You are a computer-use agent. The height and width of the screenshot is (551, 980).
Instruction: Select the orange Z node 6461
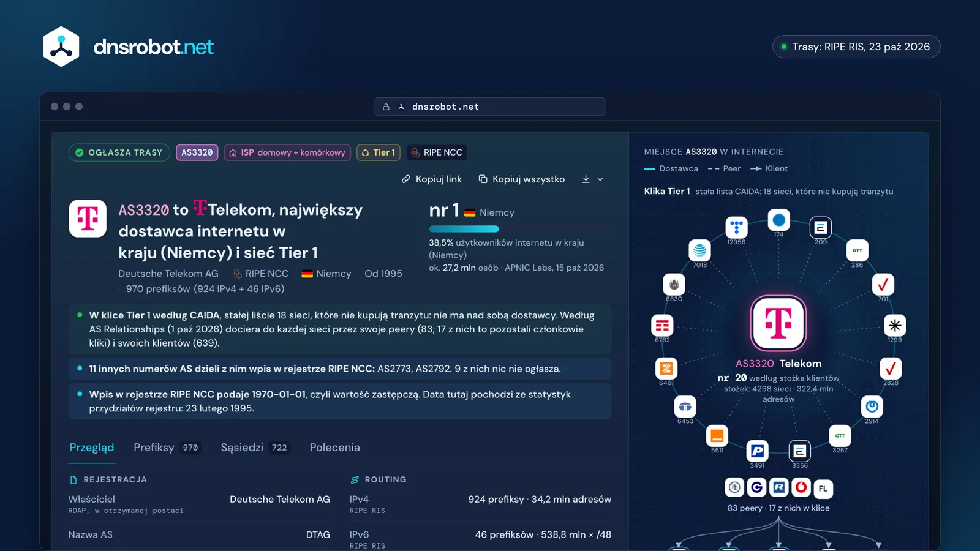[x=666, y=368]
